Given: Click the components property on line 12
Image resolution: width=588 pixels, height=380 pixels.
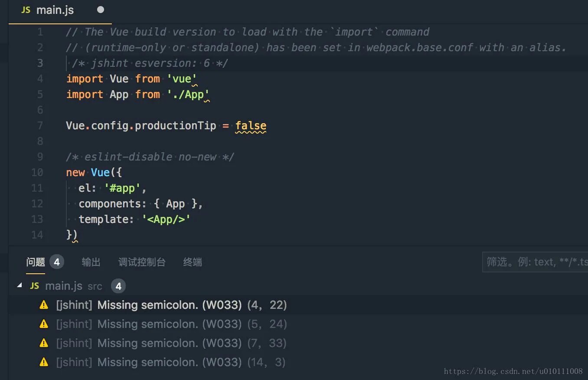Looking at the screenshot, I should pos(110,204).
